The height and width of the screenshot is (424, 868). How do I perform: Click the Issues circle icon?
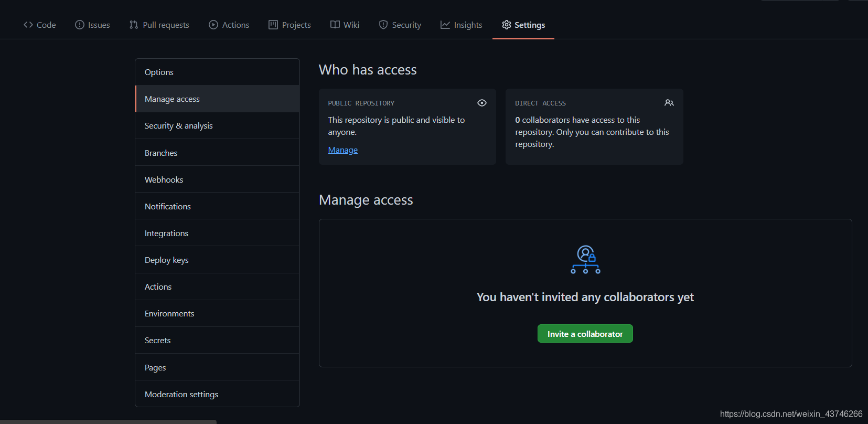tap(80, 25)
